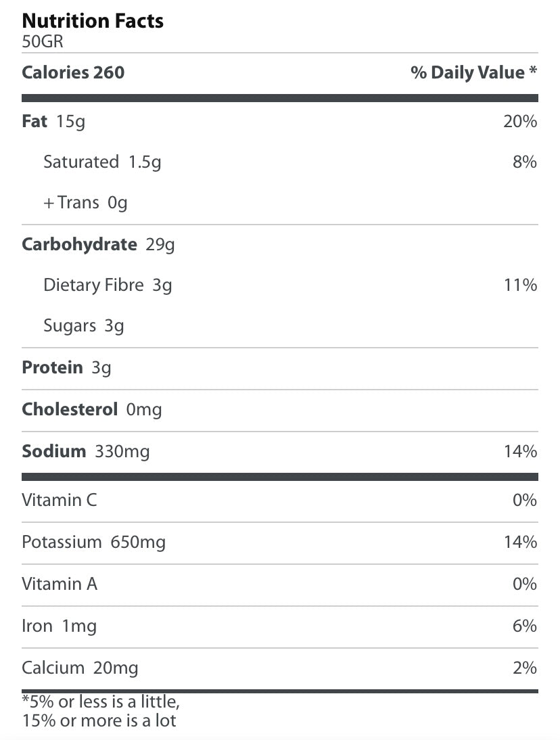Select the Sugars 3g entry
560x740 pixels.
84,326
